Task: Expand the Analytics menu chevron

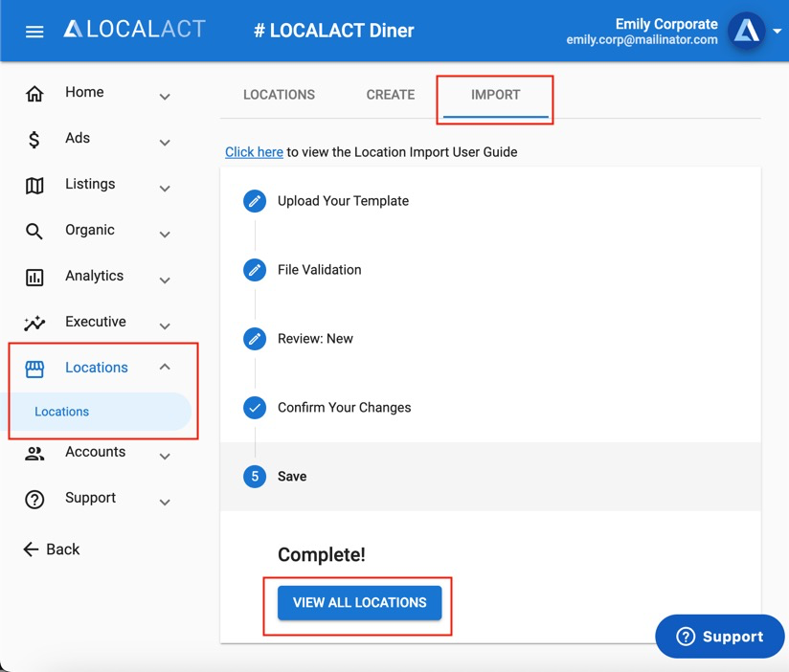Action: (x=165, y=280)
